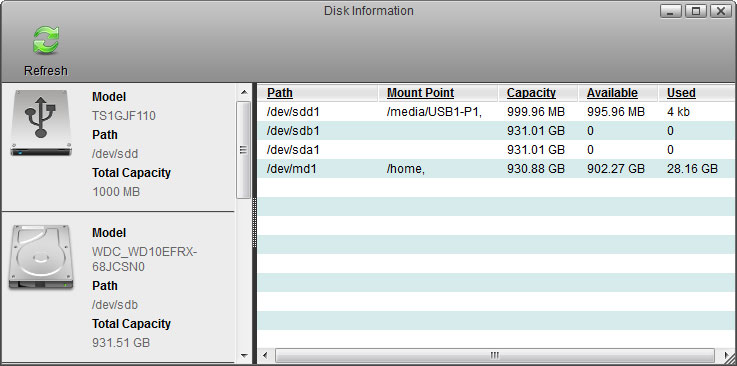Click horizontal scrollbar right arrow
Viewport: 737px width, 366px height.
(726, 355)
